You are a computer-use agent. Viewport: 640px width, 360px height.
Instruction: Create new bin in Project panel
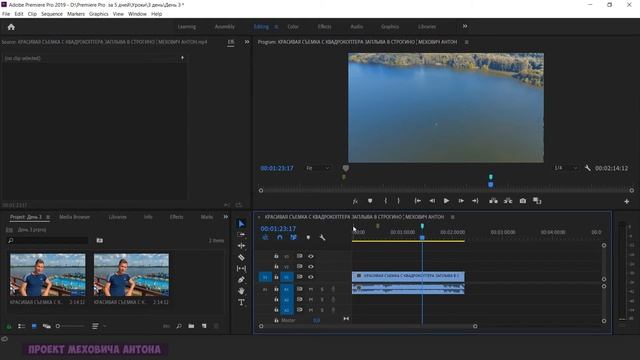191,326
